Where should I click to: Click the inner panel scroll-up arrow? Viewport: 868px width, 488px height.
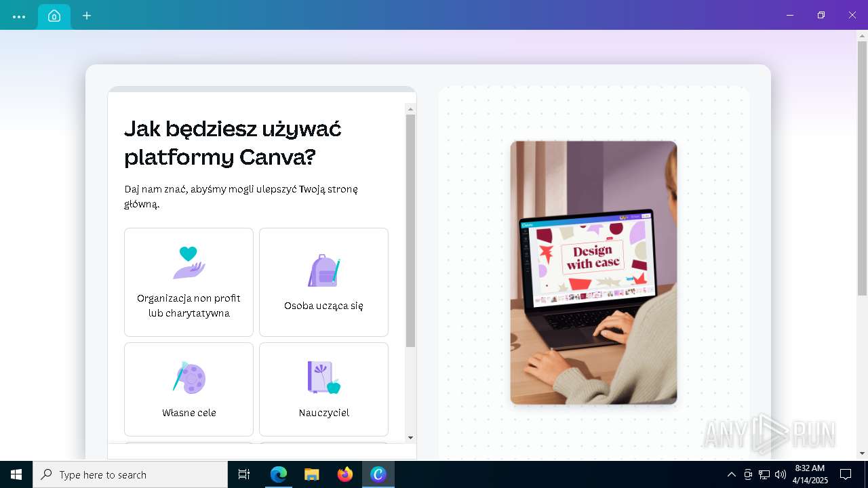pyautogui.click(x=410, y=108)
